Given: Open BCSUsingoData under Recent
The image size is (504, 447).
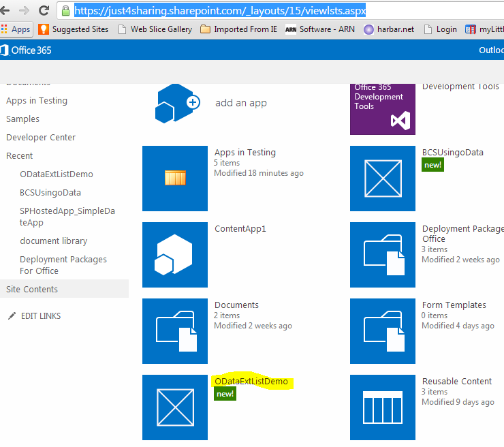Looking at the screenshot, I should point(50,192).
